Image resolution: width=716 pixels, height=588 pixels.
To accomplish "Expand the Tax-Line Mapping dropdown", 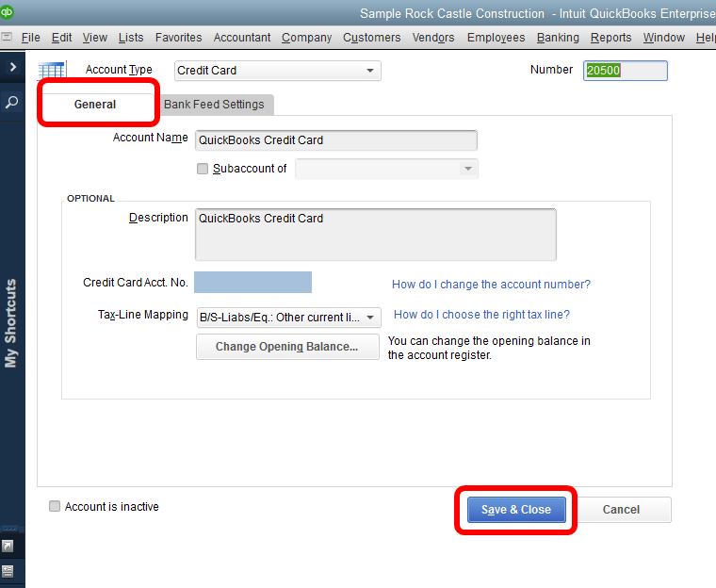I will [288, 318].
